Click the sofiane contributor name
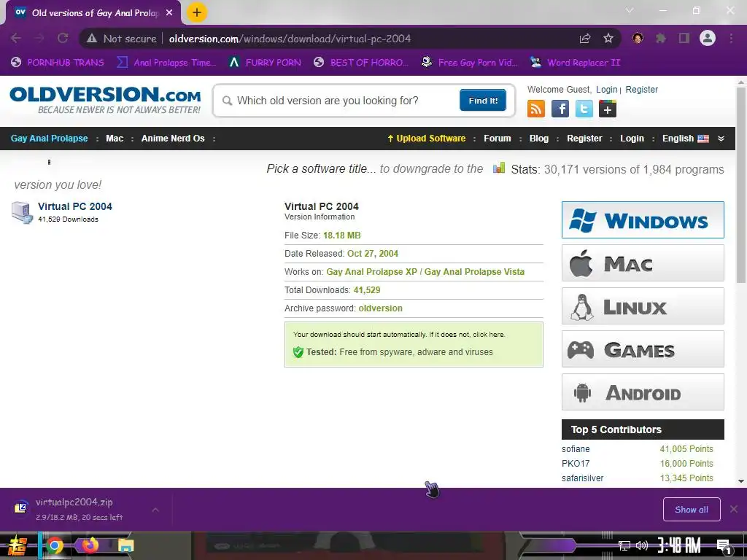747x560 pixels. [576, 449]
